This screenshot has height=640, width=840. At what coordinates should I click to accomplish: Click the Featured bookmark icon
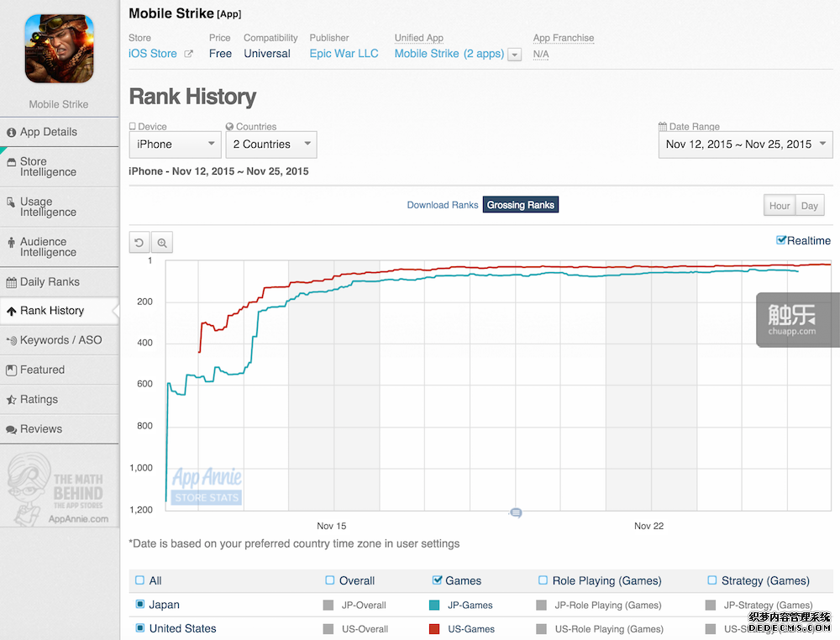11,370
